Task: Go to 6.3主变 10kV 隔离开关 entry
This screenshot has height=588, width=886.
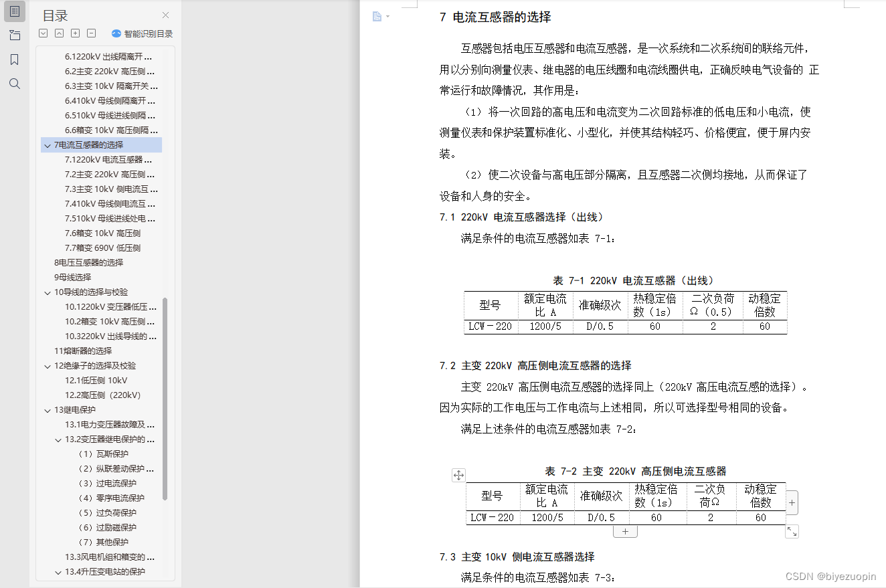Action: [x=111, y=86]
